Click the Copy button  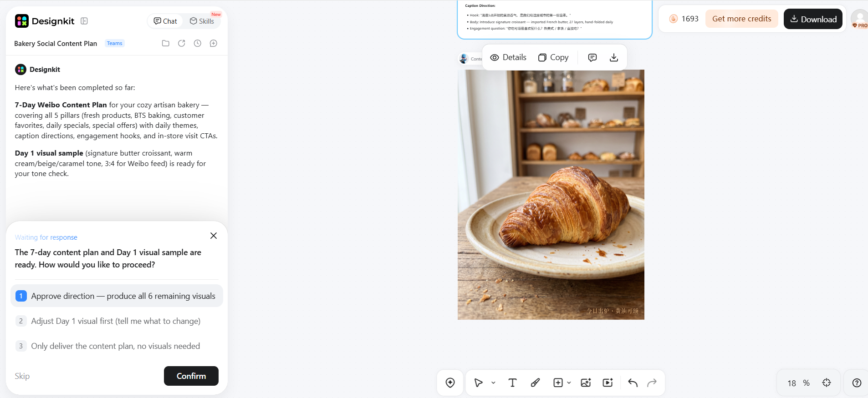tap(553, 57)
